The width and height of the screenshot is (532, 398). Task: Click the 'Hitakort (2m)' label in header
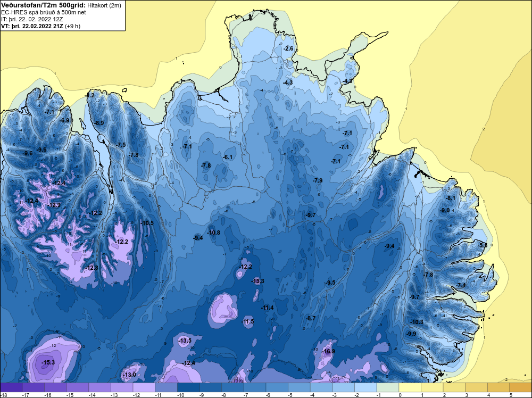104,5
